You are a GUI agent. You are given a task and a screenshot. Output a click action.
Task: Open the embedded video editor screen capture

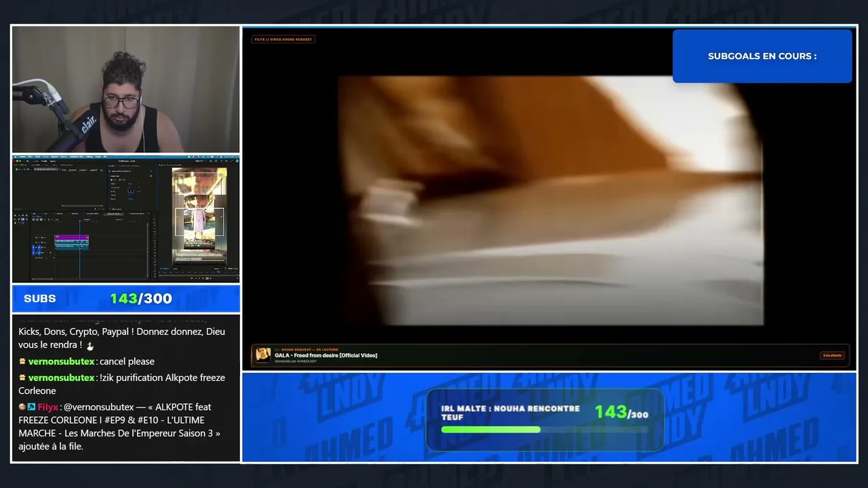[125, 219]
